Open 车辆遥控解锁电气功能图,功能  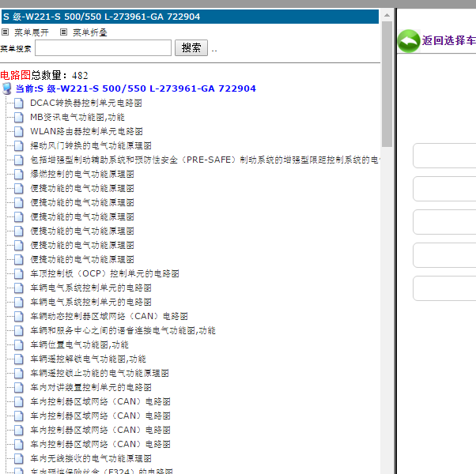click(x=88, y=359)
